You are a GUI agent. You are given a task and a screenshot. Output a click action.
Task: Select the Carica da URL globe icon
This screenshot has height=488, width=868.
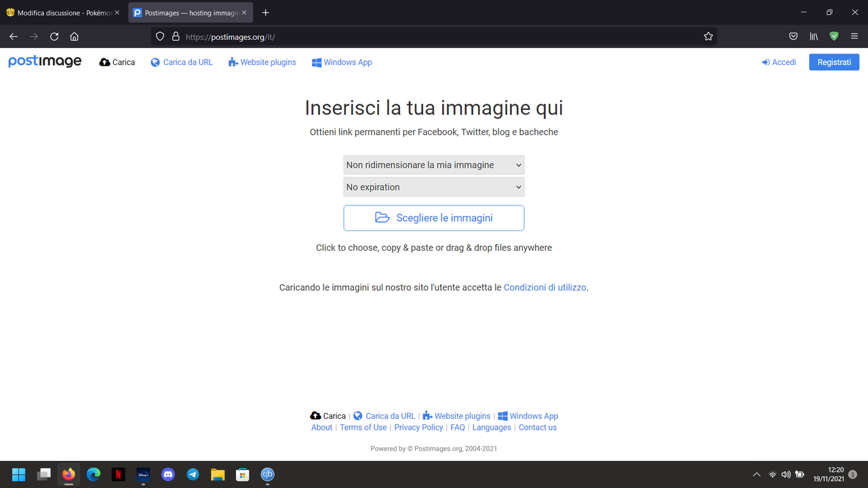pos(157,62)
